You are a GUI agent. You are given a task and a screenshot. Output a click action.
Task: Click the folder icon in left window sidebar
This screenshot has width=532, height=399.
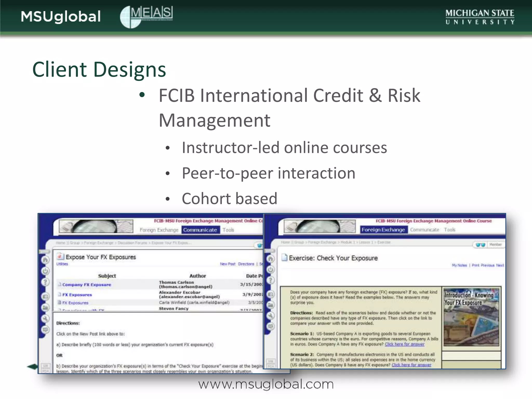coord(45,308)
